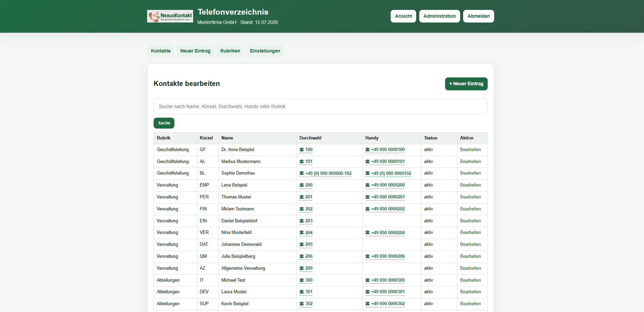Click the Kontakte bearbeiten heading
Screen dimensions: 644x312
pyautogui.click(x=187, y=84)
